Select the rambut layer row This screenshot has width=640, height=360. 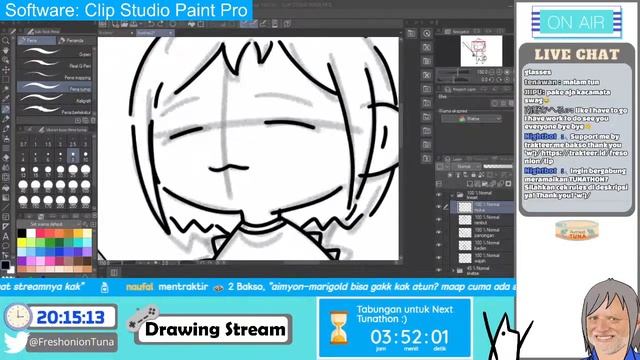(482, 220)
